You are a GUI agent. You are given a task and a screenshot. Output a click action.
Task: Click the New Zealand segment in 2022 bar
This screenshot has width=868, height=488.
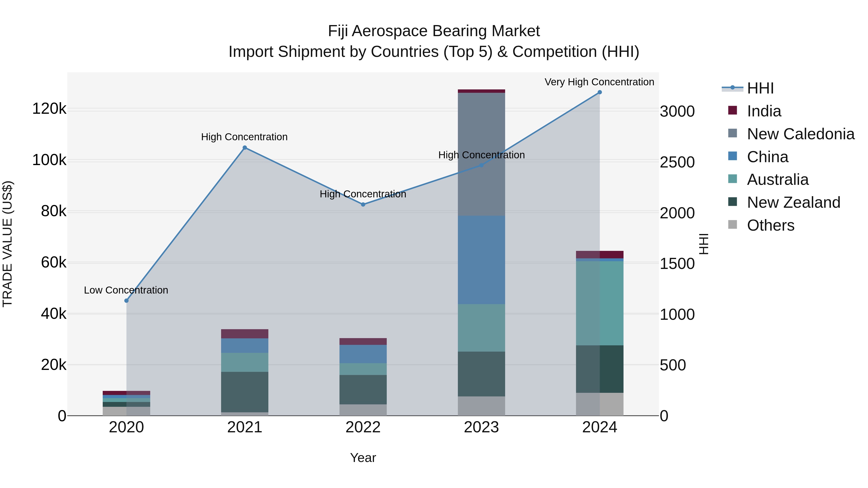point(363,390)
